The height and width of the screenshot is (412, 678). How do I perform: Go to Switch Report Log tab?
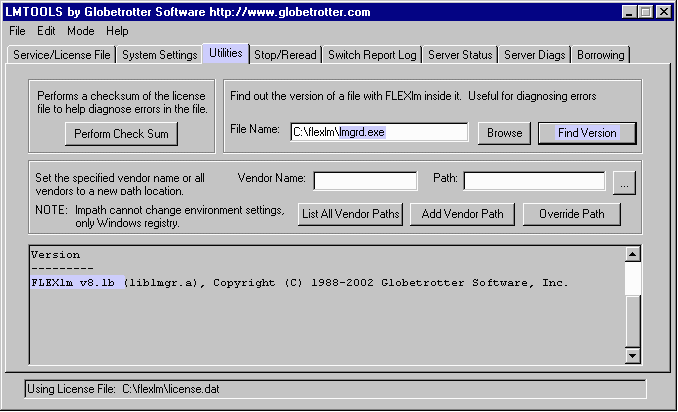[372, 55]
